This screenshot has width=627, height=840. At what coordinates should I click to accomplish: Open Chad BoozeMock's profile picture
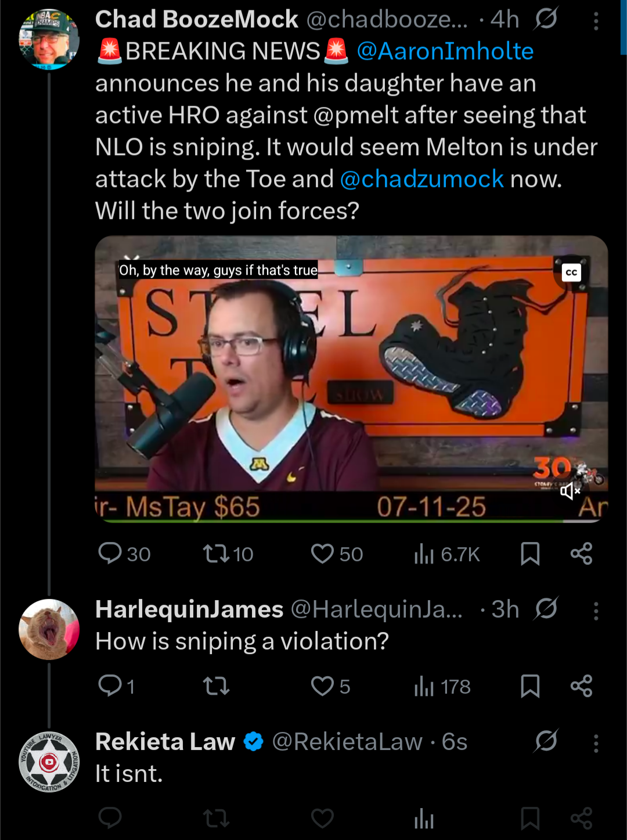pos(49,40)
